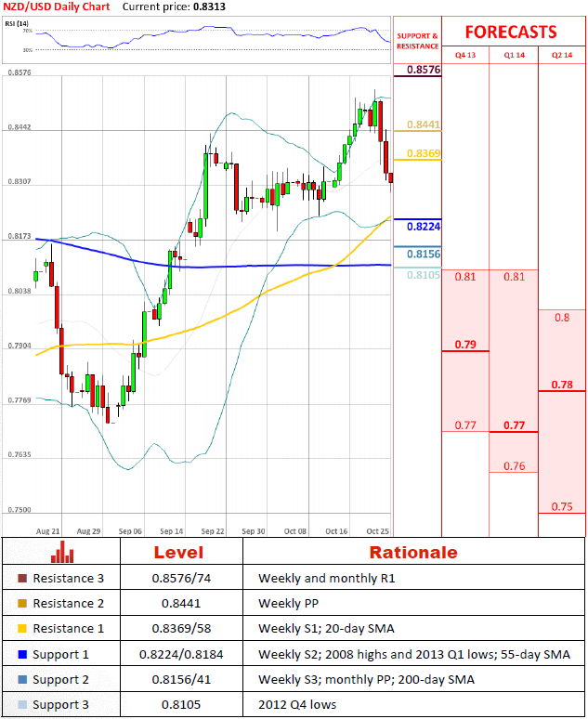588x719 pixels.
Task: Select the Level column header in table
Action: pyautogui.click(x=177, y=553)
